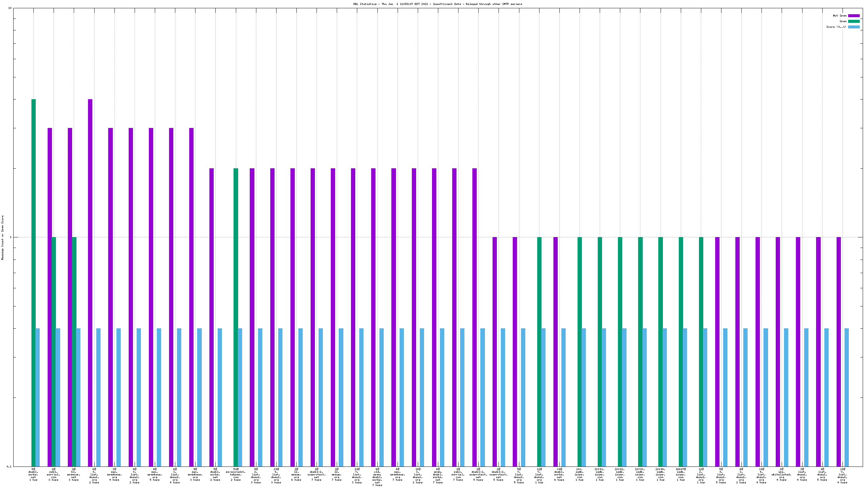Screen dimensions: 868x488
Task: Click the green Spam legend swatch
Action: 853,21
